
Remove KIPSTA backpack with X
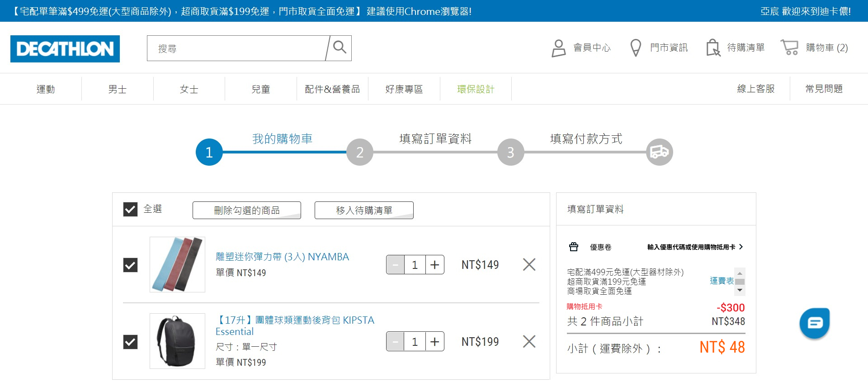(x=529, y=341)
